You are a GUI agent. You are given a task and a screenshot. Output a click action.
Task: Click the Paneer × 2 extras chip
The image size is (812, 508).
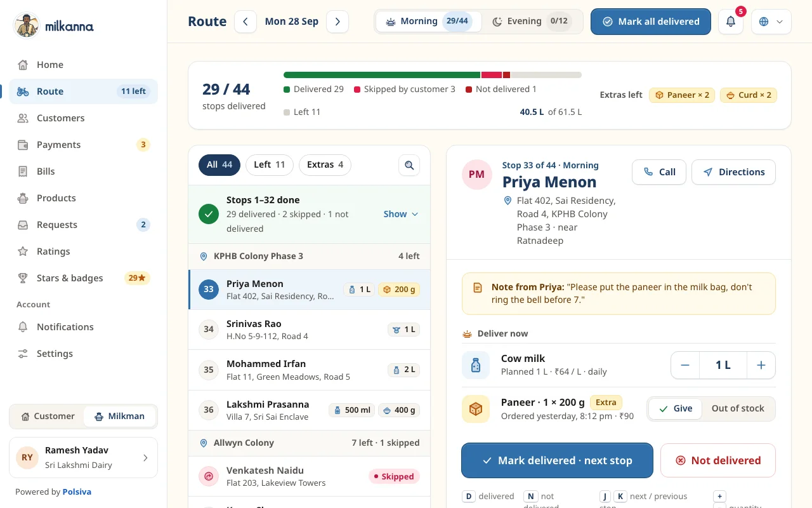coord(682,95)
